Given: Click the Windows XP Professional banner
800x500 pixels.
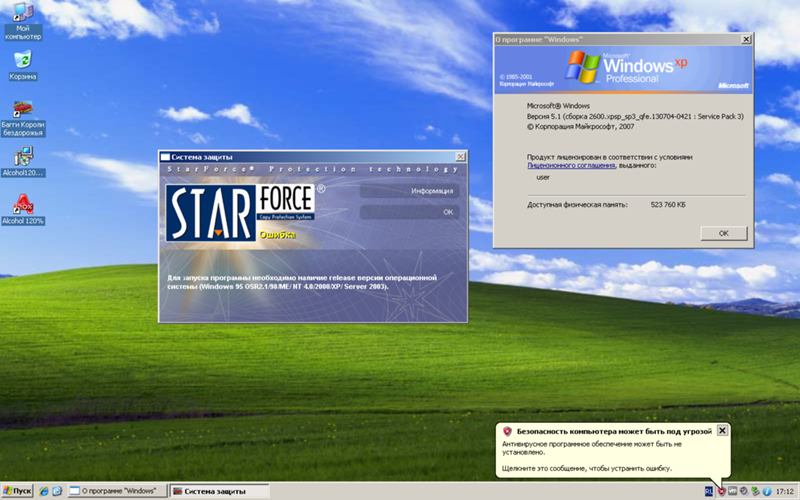Looking at the screenshot, I should click(623, 69).
